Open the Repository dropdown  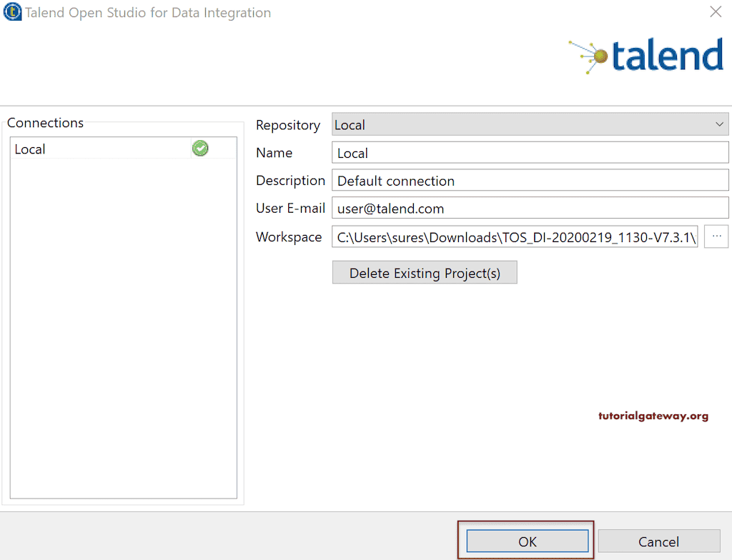pyautogui.click(x=529, y=124)
